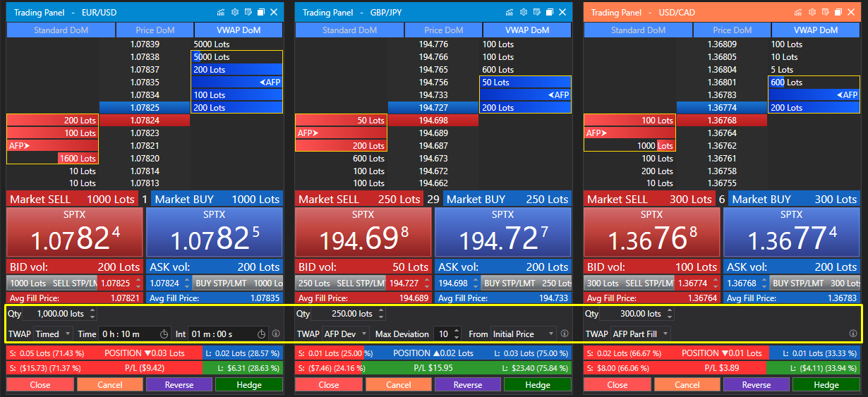The width and height of the screenshot is (868, 397).
Task: Click the clock icon in the Int field
Action: 260,334
